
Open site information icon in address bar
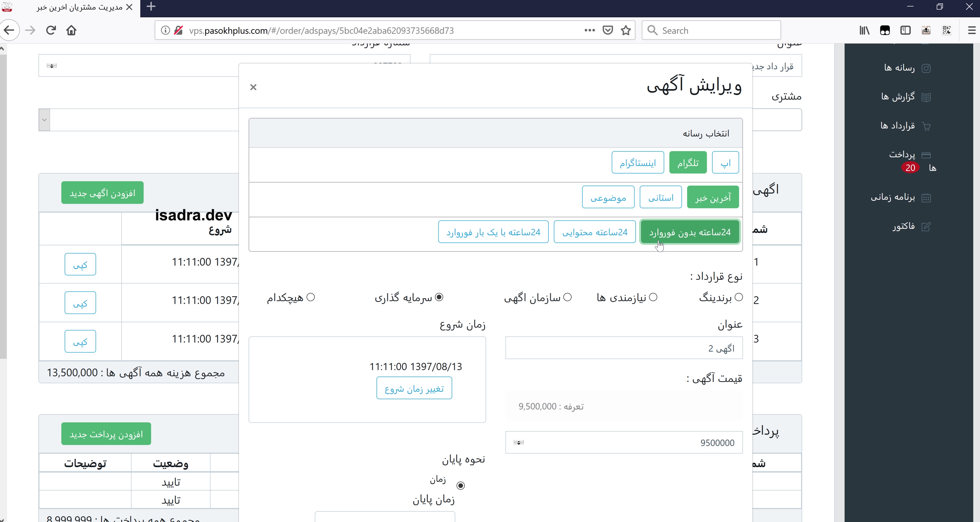click(x=165, y=30)
